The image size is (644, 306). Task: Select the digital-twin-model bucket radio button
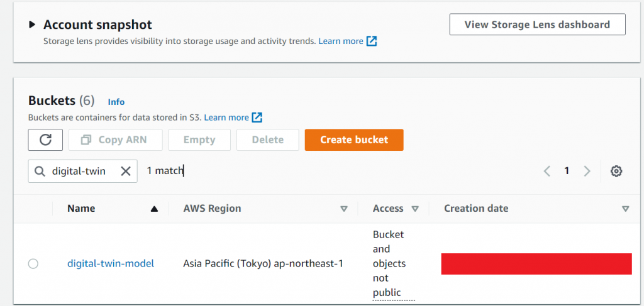[33, 264]
